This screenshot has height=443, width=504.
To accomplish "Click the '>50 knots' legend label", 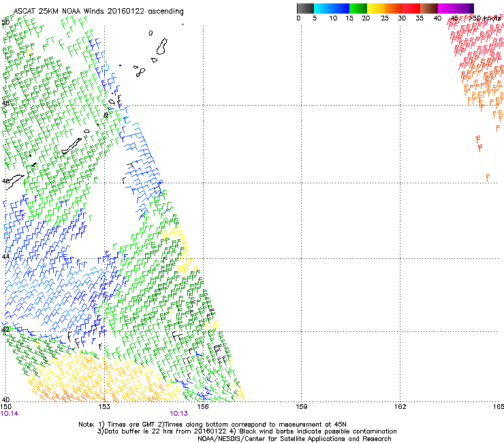I will pyautogui.click(x=484, y=18).
